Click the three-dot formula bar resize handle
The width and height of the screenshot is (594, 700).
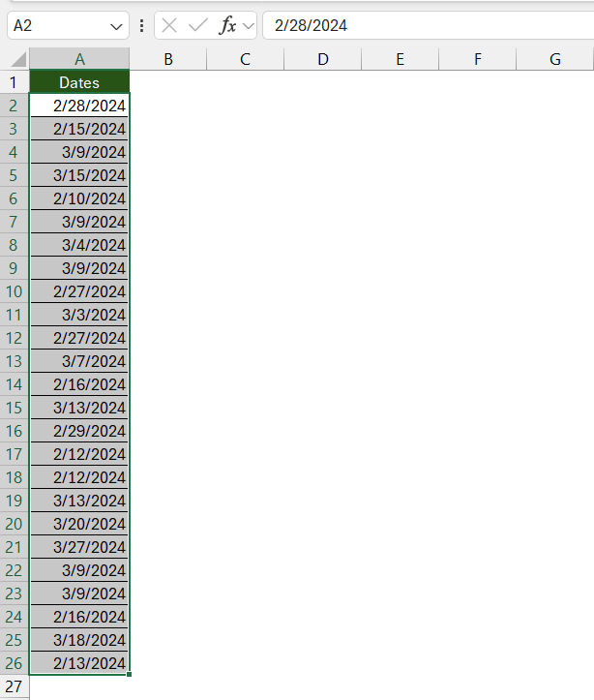pos(142,25)
